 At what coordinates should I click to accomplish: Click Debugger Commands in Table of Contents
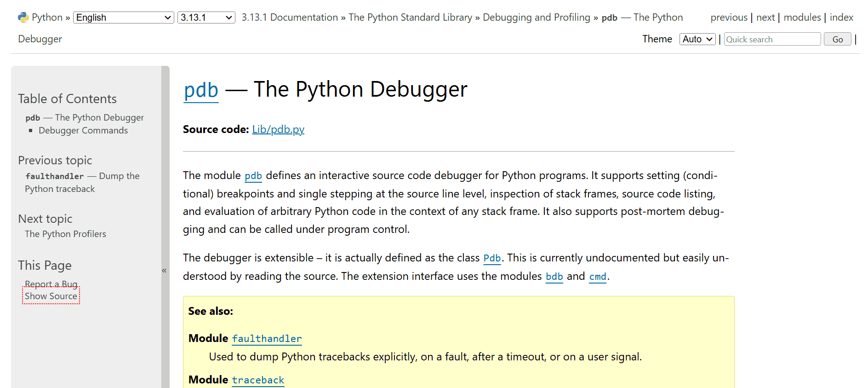pos(83,131)
